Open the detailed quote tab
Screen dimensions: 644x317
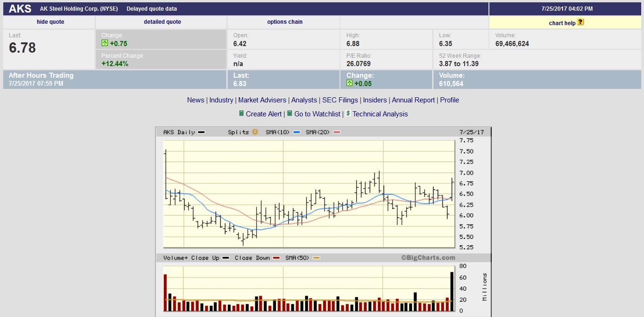(x=163, y=22)
